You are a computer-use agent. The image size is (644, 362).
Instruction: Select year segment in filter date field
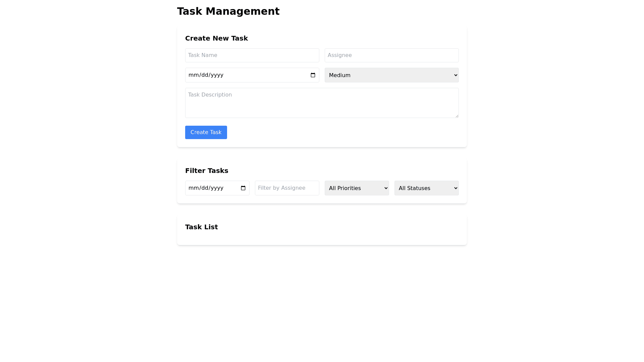217,188
